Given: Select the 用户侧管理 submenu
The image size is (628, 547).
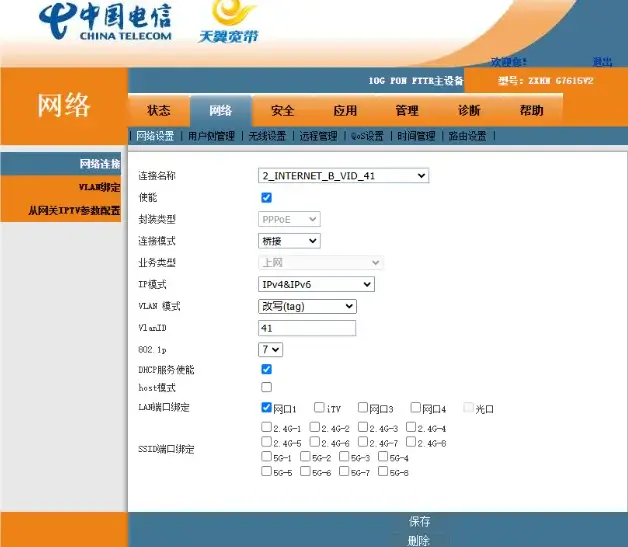Looking at the screenshot, I should pos(211,136).
